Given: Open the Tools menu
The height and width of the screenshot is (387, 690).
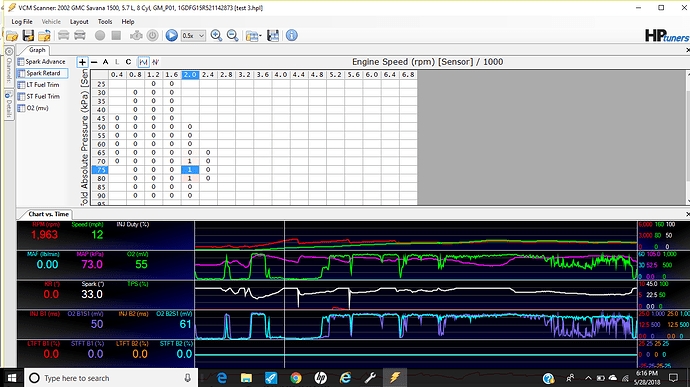Looking at the screenshot, I should [105, 22].
